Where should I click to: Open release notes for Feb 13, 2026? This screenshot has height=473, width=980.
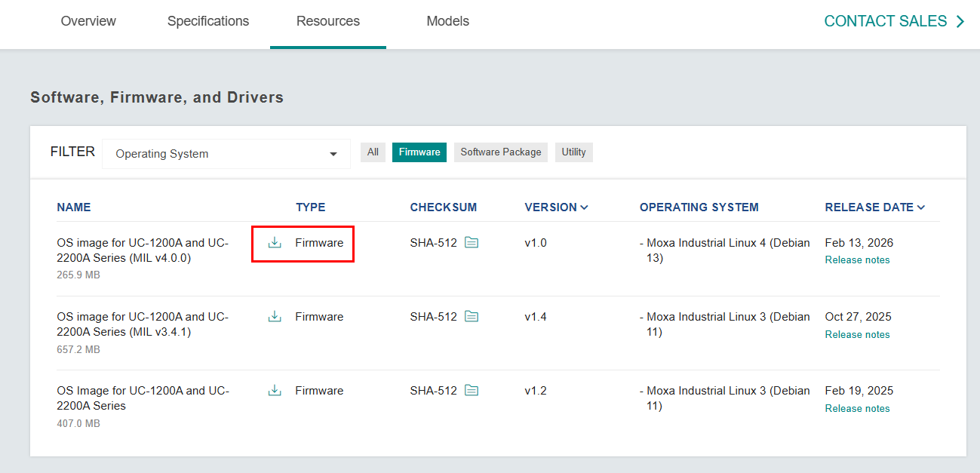(857, 260)
